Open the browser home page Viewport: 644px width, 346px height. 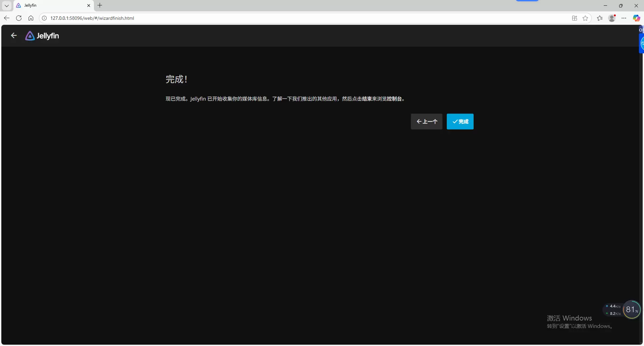tap(31, 18)
